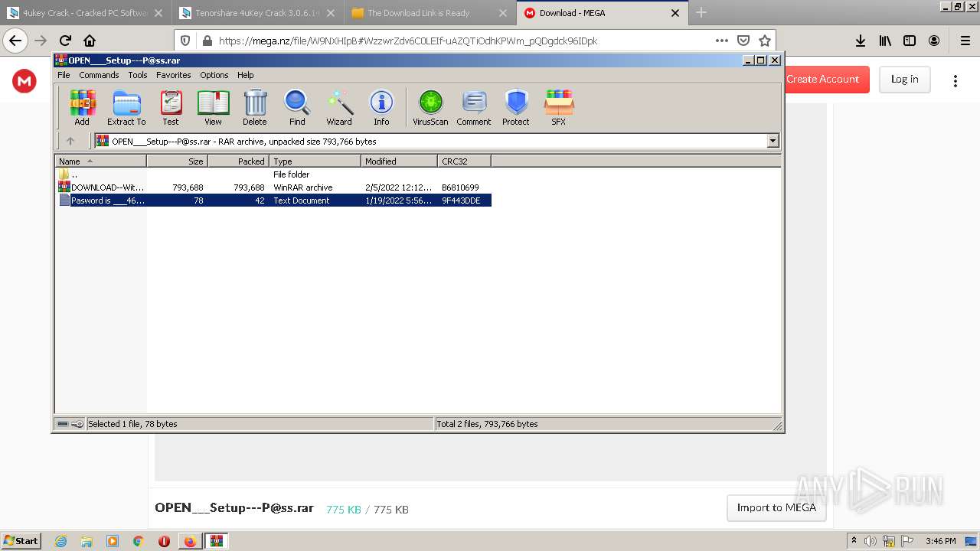Close the Download - MEGA tab
Screen dimensions: 980x551
coord(675,13)
